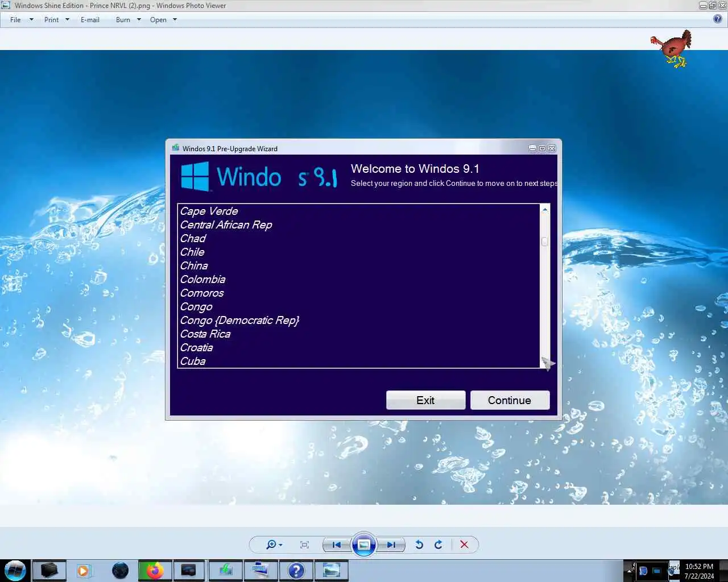The image size is (728, 582).
Task: Click the E-mail command
Action: click(90, 19)
